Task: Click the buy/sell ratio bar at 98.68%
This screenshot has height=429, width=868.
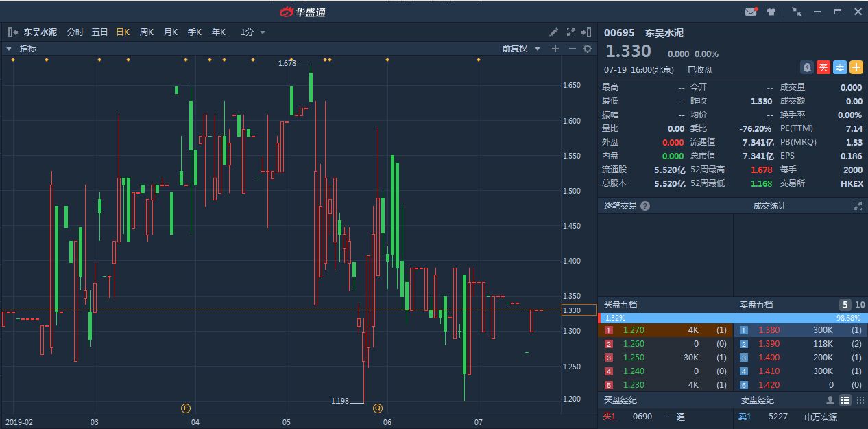Action: pos(733,318)
